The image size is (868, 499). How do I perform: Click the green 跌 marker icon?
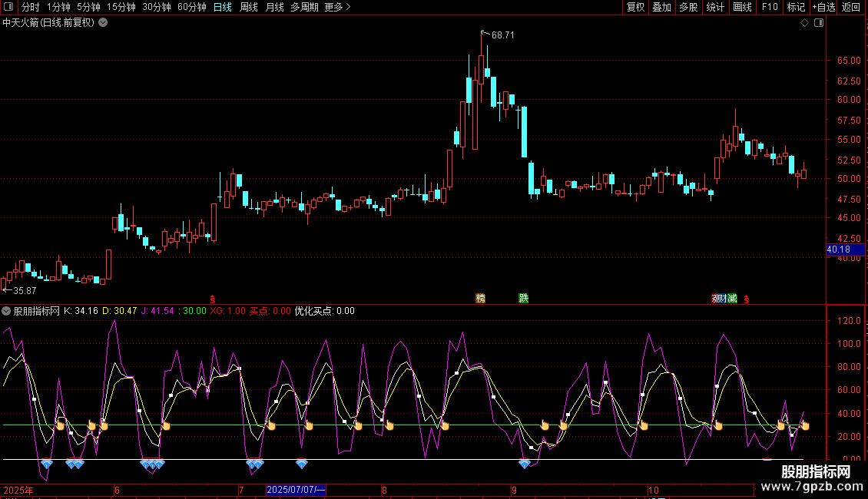(524, 298)
